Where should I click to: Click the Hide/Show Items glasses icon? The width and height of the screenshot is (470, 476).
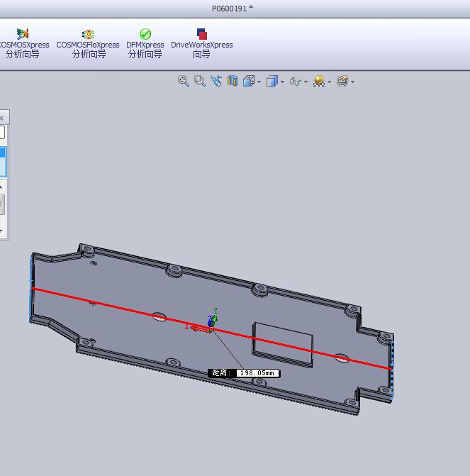tap(296, 82)
